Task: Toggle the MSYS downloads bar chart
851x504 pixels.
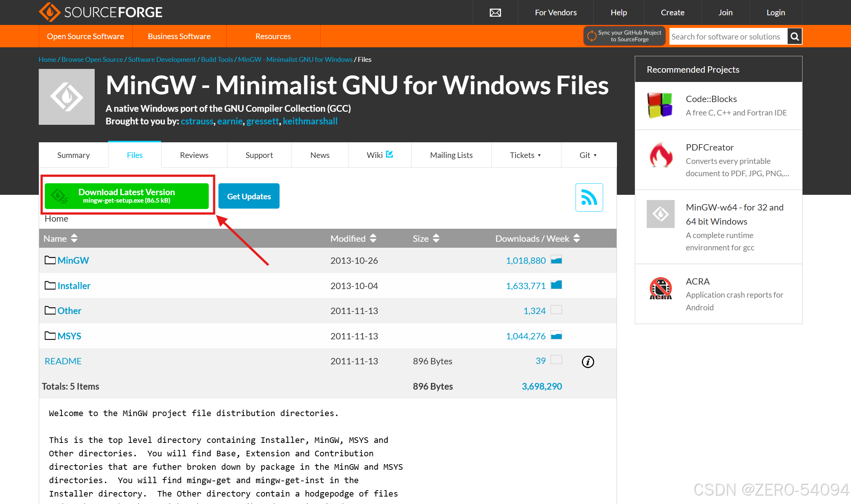Action: tap(558, 335)
